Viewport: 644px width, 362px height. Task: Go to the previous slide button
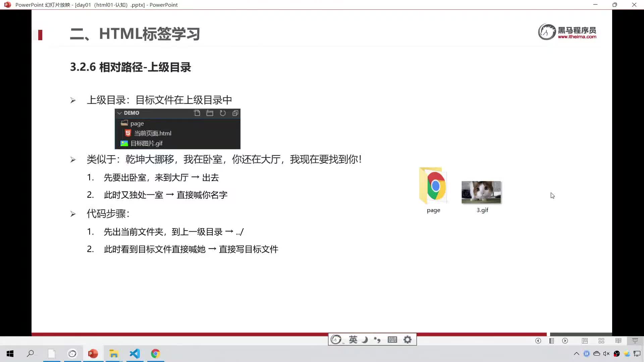pyautogui.click(x=538, y=341)
